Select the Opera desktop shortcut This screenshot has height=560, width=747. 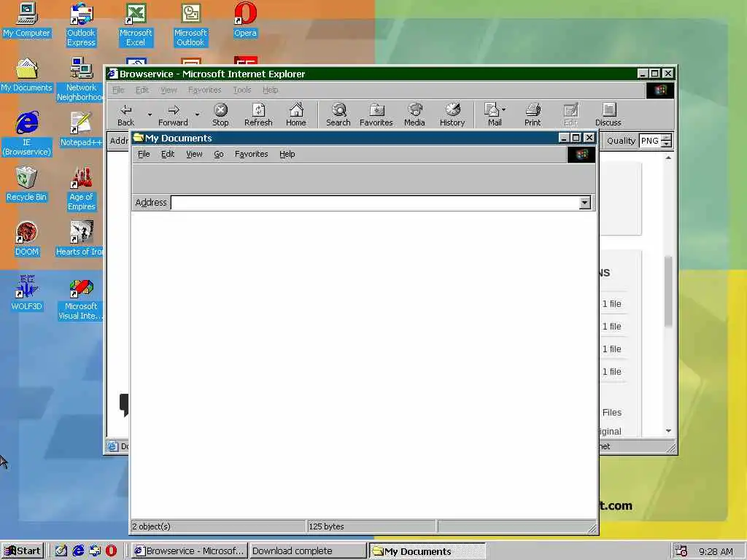tap(245, 20)
